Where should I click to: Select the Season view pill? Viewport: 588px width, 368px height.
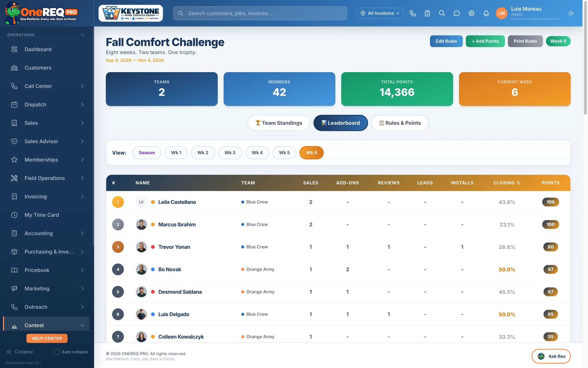[147, 153]
